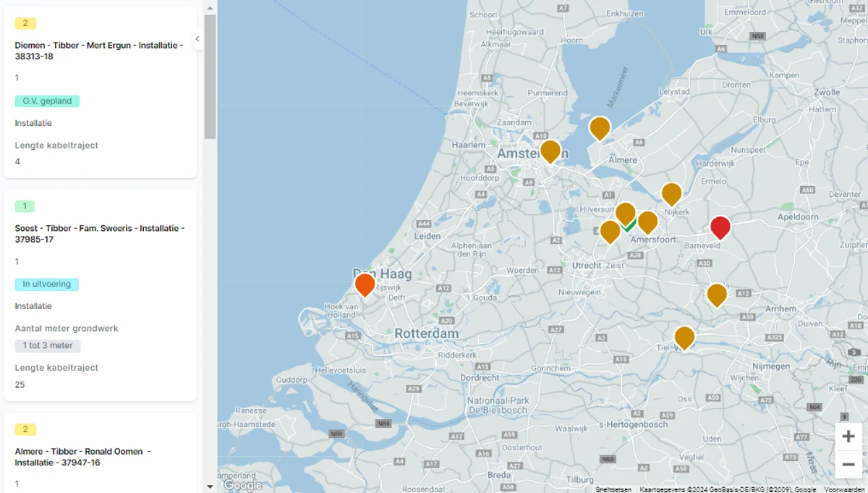Image resolution: width=868 pixels, height=493 pixels.
Task: Click Aantal meter grondwerk label
Action: [x=67, y=329]
